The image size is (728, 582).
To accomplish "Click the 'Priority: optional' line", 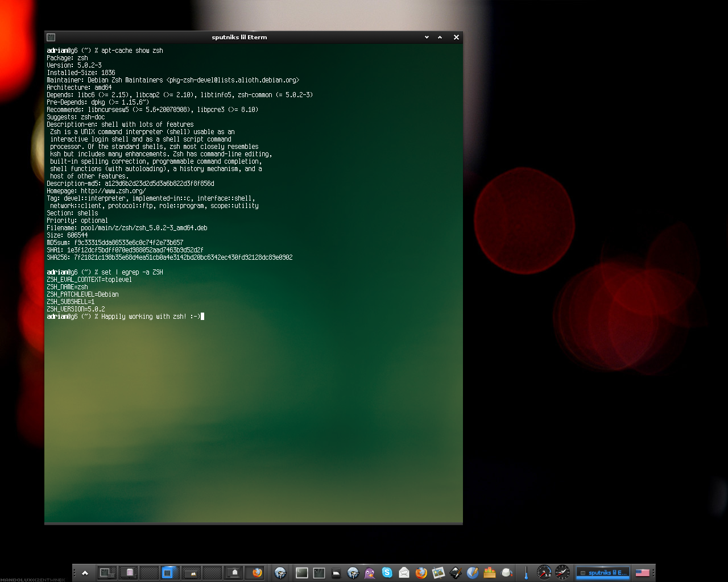I will [77, 221].
